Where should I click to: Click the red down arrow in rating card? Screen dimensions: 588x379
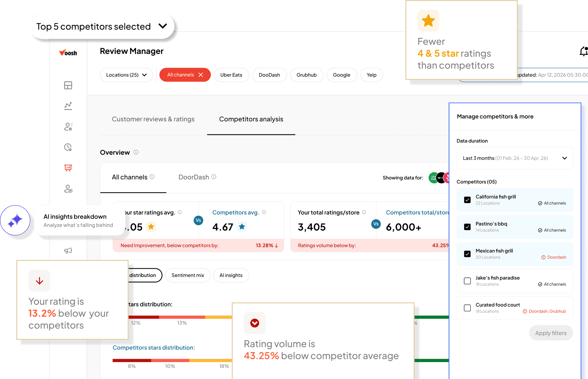pyautogui.click(x=39, y=281)
